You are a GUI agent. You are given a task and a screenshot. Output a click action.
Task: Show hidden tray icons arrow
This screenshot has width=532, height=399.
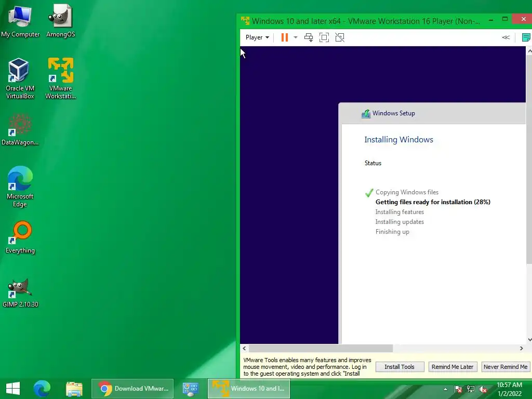[445, 389]
